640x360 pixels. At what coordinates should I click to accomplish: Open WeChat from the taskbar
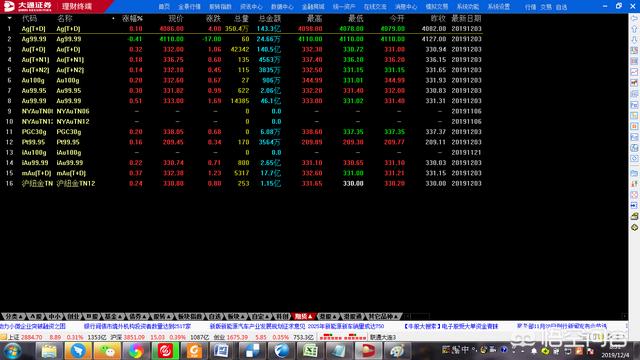click(x=107, y=351)
